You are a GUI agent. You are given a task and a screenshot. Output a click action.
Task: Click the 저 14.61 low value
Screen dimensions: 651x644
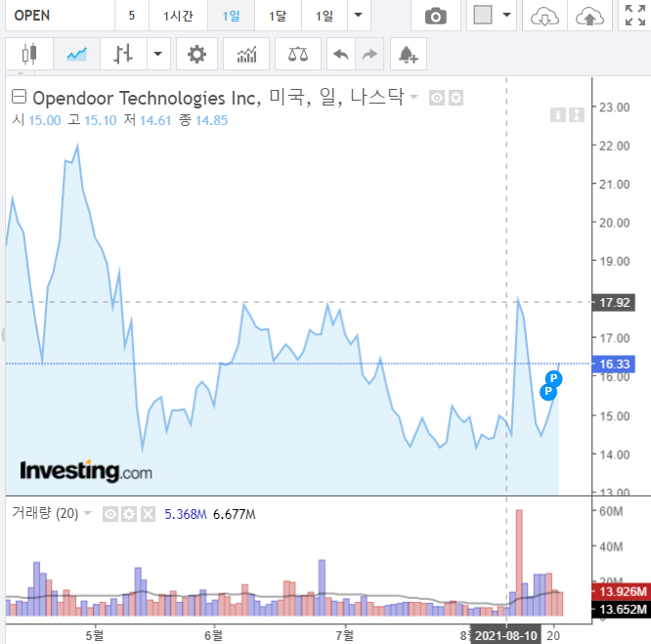148,120
